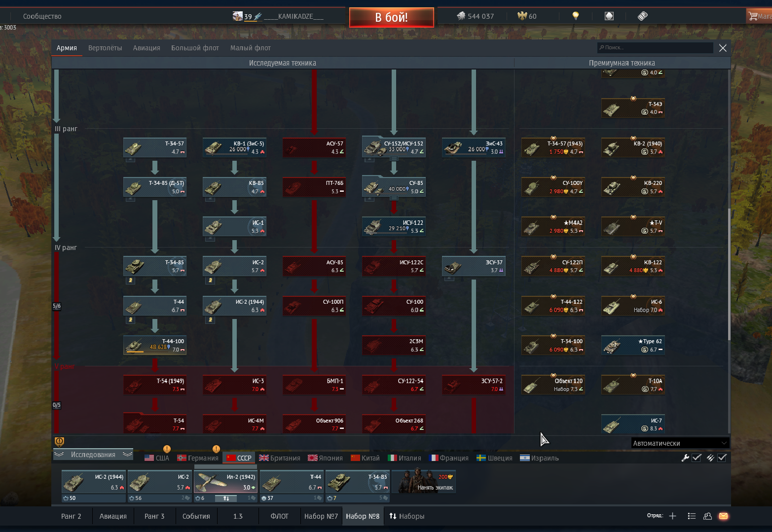Click the golden eagles balance 60

pos(527,16)
